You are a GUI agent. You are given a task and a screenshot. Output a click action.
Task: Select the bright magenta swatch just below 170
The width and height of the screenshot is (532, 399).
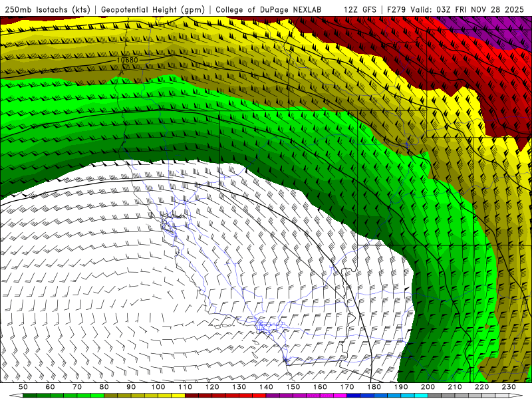340,396
